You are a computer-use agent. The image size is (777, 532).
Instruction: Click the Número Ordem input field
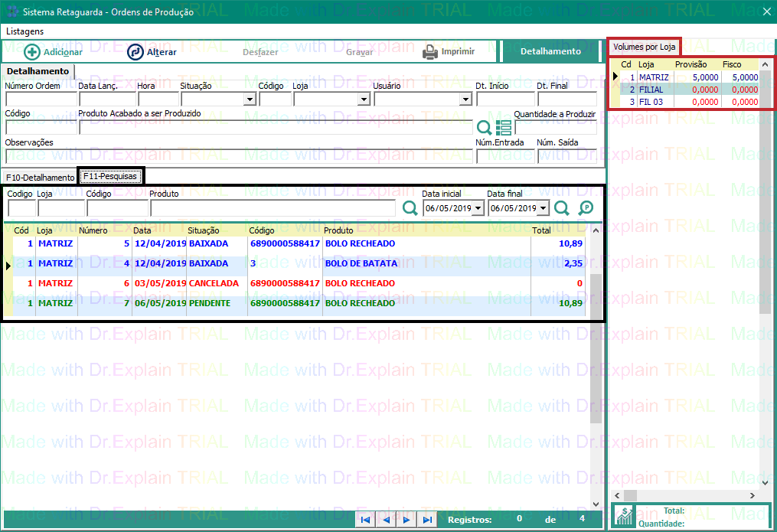point(41,100)
